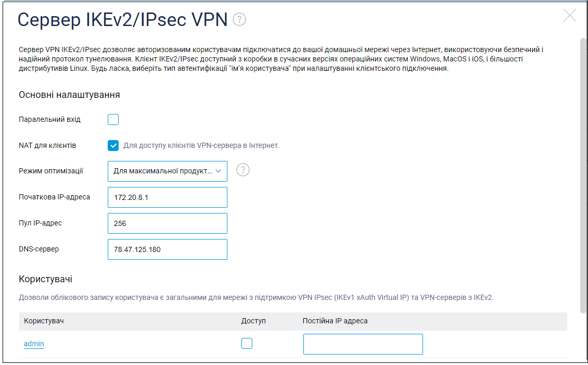Click the Паралельний вхід label text
Image resolution: width=588 pixels, height=365 pixels.
49,119
